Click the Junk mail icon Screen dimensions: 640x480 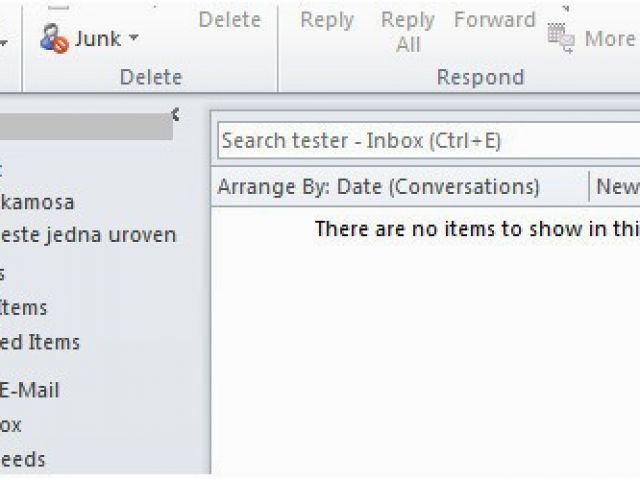coord(54,39)
